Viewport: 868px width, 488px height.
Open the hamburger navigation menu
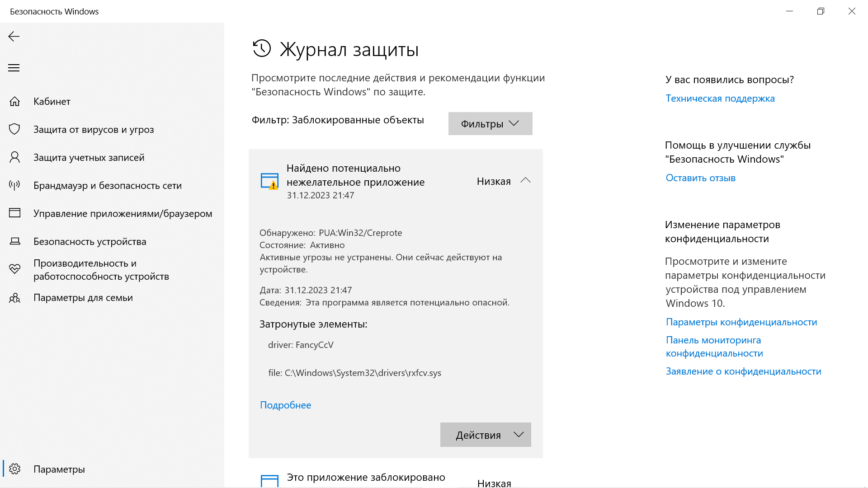[14, 68]
